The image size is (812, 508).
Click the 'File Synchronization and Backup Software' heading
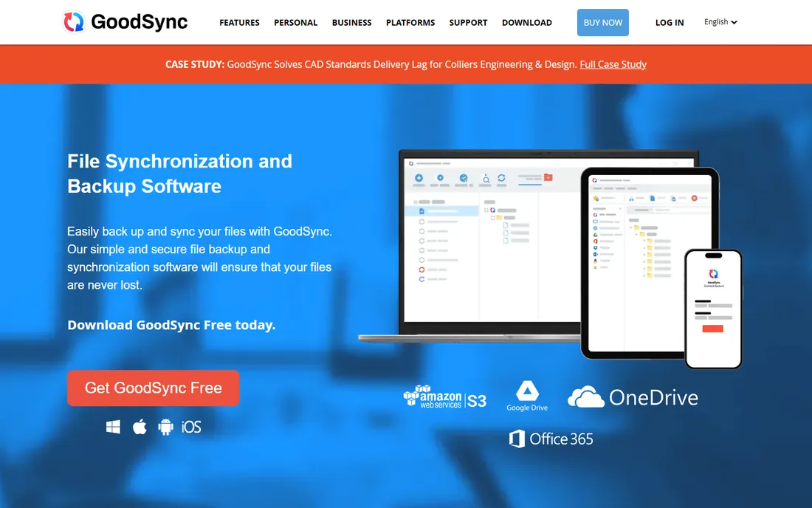179,174
